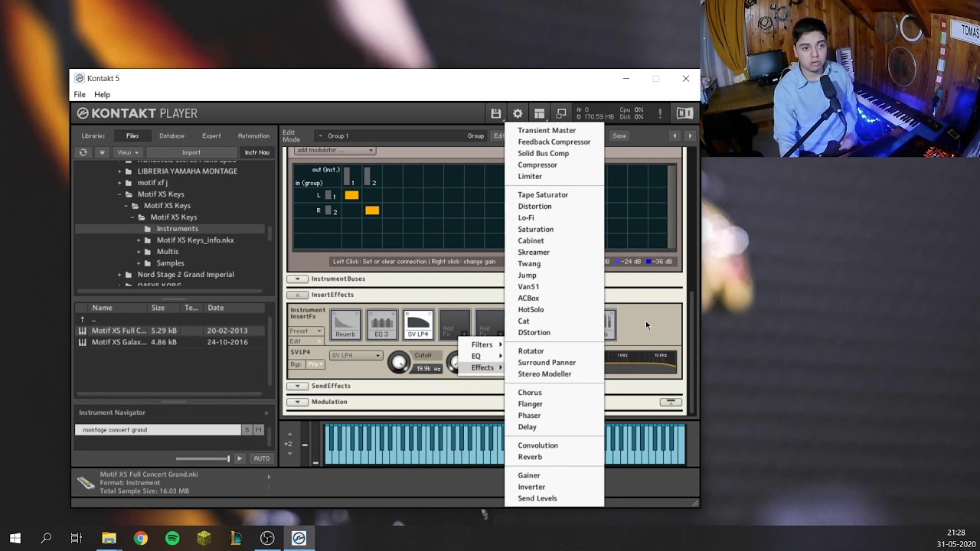Expand LIBRERIA YAMAHA MONTAGE folder
This screenshot has width=980, height=551.
pos(119,171)
